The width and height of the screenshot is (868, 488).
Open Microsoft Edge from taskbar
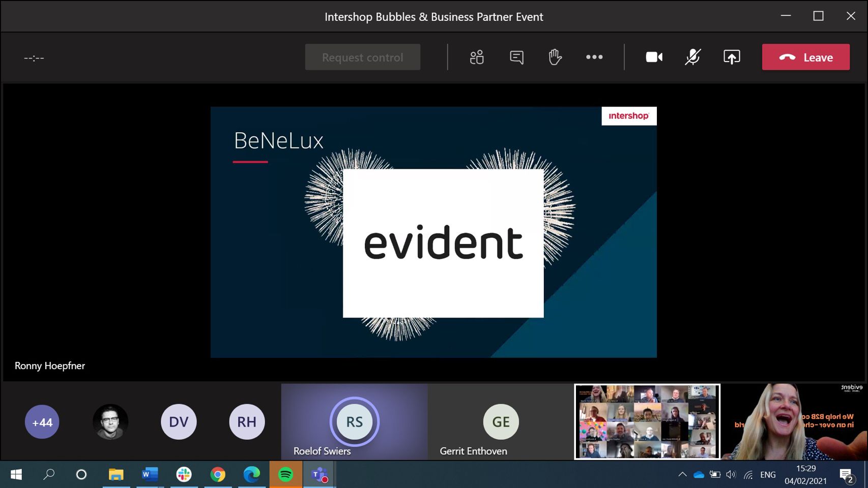pos(252,475)
